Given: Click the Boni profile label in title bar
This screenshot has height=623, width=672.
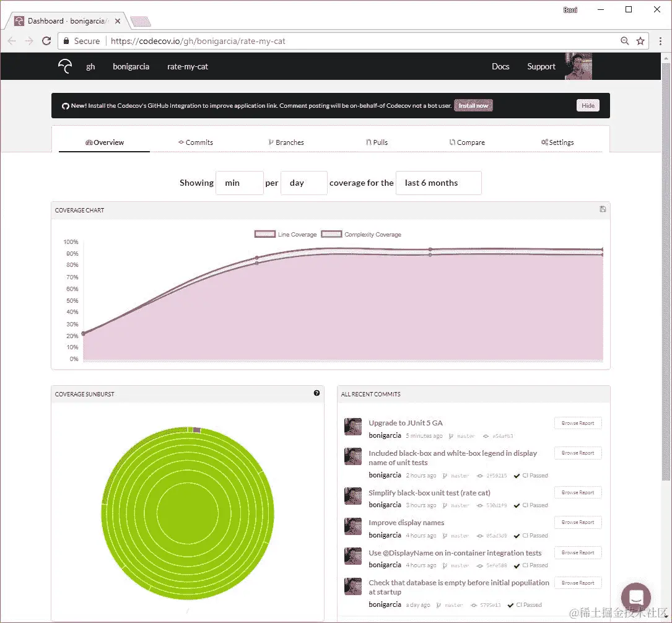Looking at the screenshot, I should 570,10.
